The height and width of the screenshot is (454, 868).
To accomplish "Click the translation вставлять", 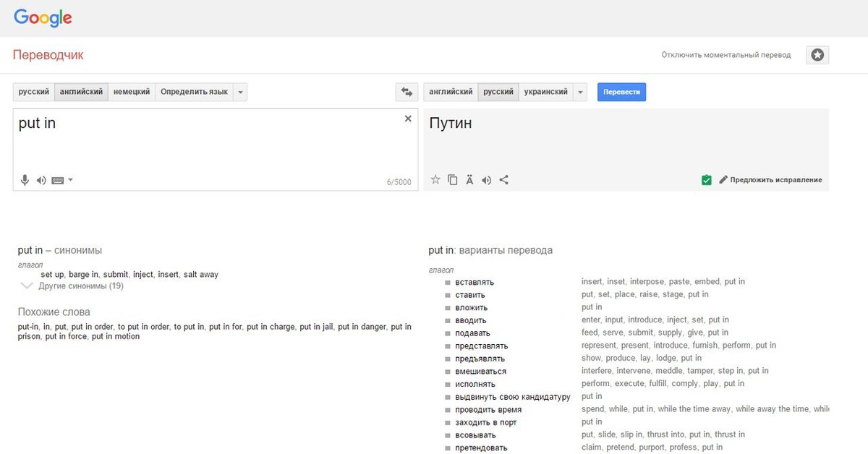I will click(x=475, y=282).
